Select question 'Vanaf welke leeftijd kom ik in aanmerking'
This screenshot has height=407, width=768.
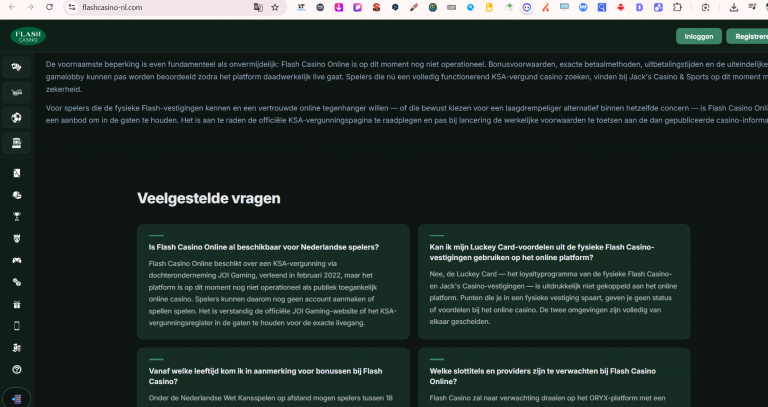click(x=265, y=376)
